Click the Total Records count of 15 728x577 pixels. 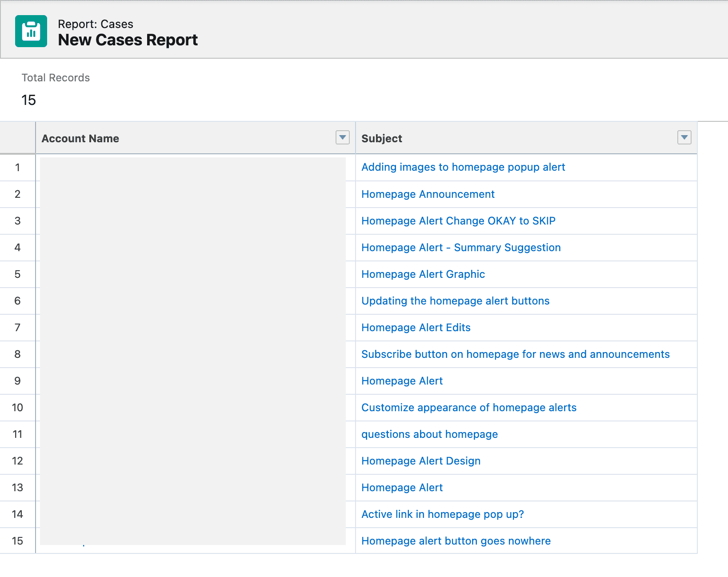tap(29, 100)
